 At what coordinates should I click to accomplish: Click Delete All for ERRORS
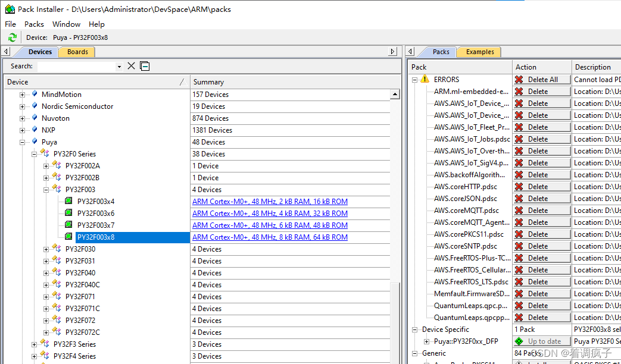(542, 80)
